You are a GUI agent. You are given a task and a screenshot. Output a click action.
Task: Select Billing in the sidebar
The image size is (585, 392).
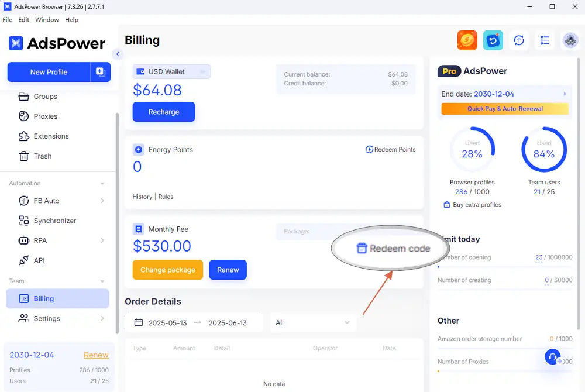point(57,298)
